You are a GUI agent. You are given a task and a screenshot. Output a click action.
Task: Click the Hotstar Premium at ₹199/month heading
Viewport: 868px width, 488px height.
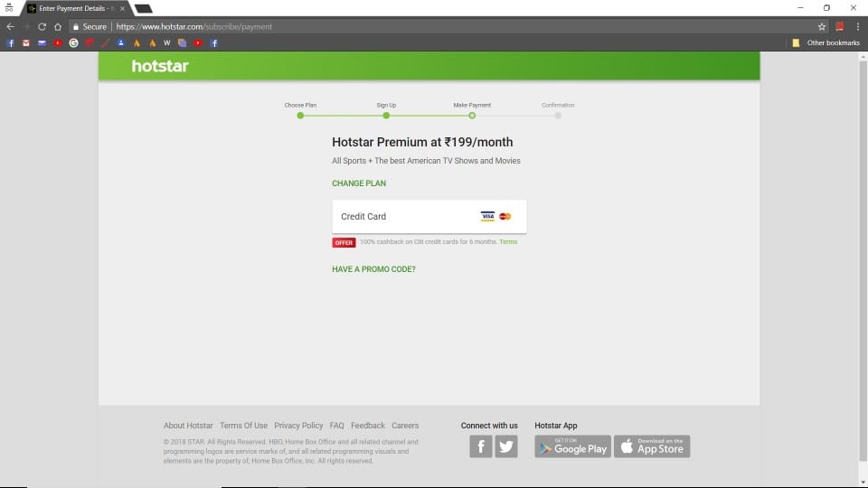coord(422,142)
